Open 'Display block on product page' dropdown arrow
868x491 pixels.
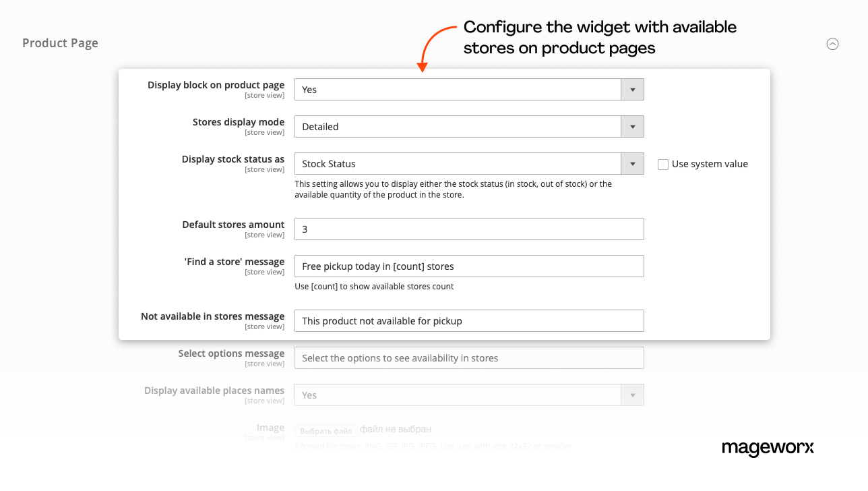[x=632, y=90]
